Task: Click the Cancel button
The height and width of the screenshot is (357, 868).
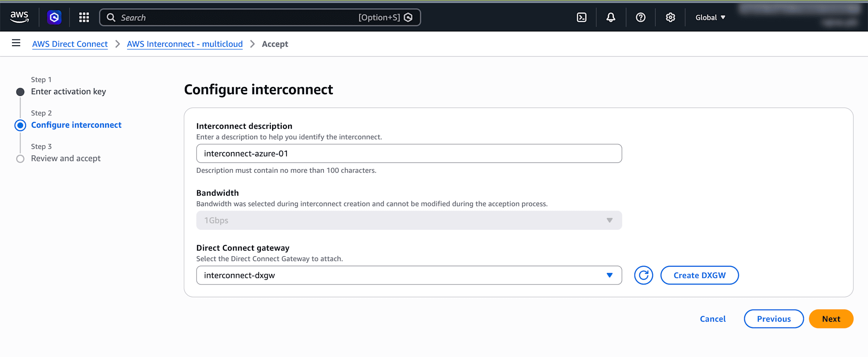Action: (713, 319)
